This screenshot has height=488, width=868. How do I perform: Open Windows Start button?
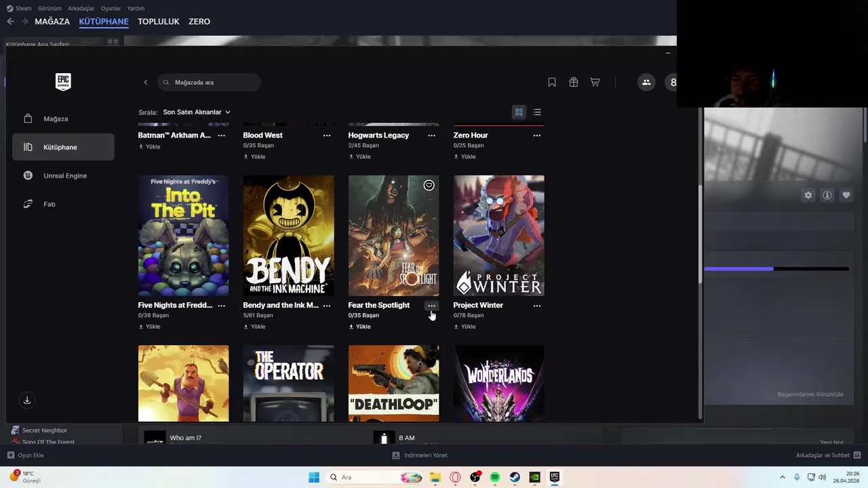[314, 477]
